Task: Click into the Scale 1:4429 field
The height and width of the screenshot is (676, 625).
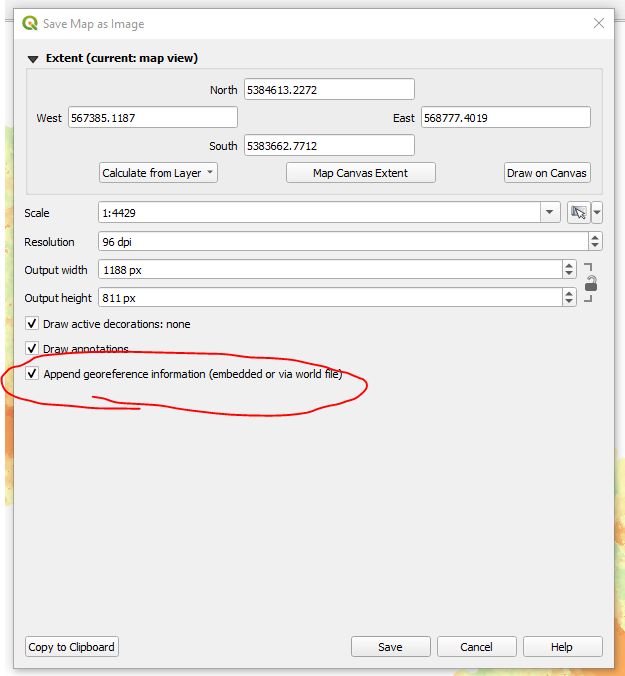Action: (x=319, y=213)
